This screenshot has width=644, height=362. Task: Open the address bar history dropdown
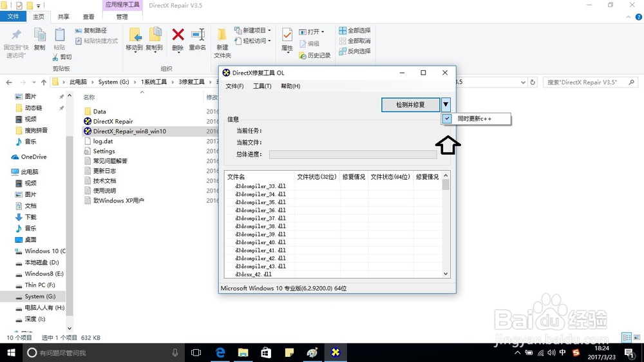[x=523, y=82]
